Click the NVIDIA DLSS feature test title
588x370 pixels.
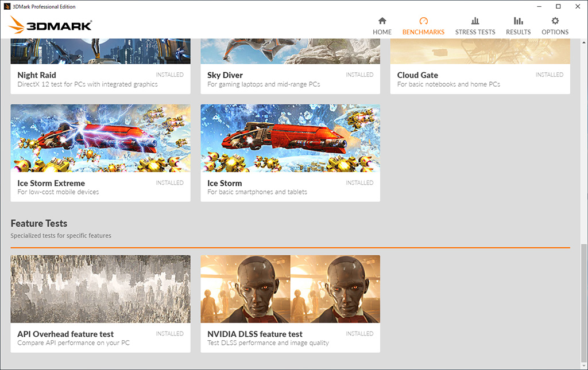254,334
